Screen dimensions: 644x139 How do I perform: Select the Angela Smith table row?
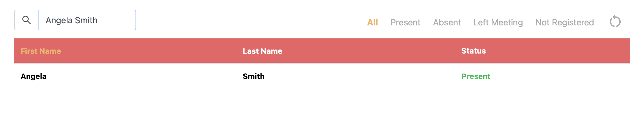tap(322, 76)
